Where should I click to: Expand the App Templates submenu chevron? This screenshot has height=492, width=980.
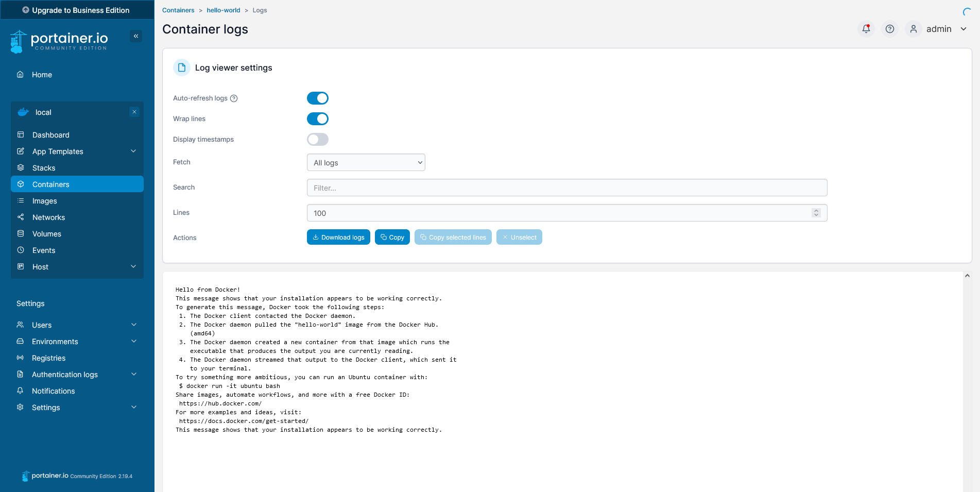[133, 151]
